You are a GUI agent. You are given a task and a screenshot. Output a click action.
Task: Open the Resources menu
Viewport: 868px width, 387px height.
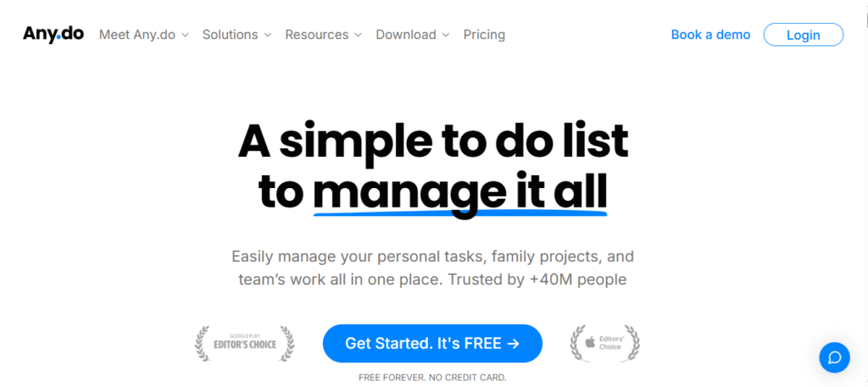(x=316, y=35)
